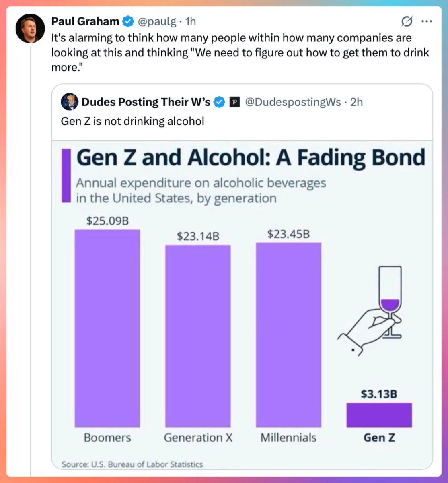Click the Grok explain-post icon

coord(407,21)
